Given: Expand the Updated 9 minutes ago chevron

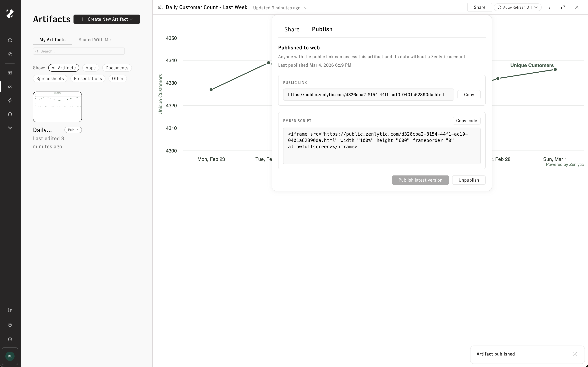Looking at the screenshot, I should (x=306, y=8).
